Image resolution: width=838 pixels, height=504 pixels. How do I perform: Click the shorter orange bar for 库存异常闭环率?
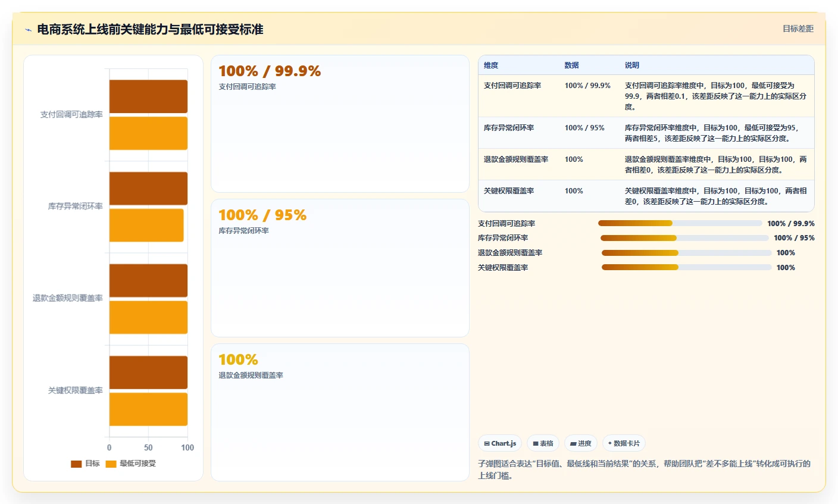tap(146, 225)
